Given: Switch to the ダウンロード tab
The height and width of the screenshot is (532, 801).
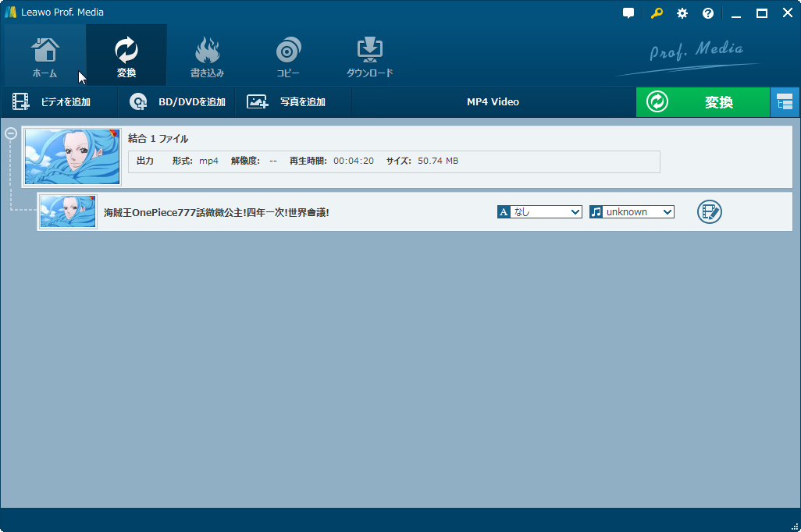Looking at the screenshot, I should pyautogui.click(x=370, y=56).
